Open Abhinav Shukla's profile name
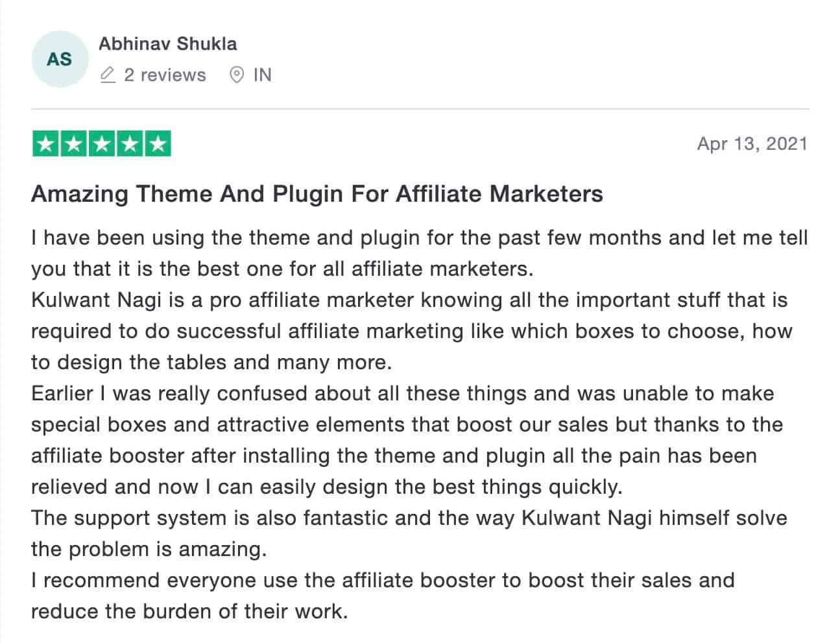Screen dimensions: 840x643 point(167,44)
